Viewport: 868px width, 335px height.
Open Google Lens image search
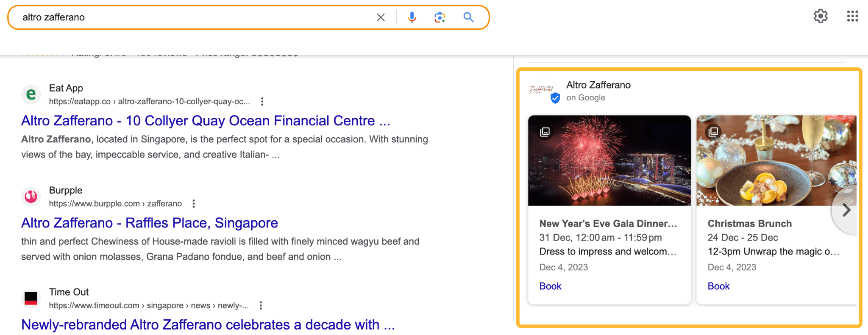[x=440, y=17]
